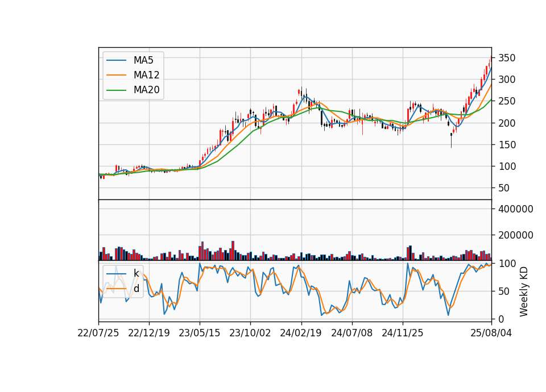Click the MA20 legend label
The width and height of the screenshot is (546, 392).
[x=146, y=90]
